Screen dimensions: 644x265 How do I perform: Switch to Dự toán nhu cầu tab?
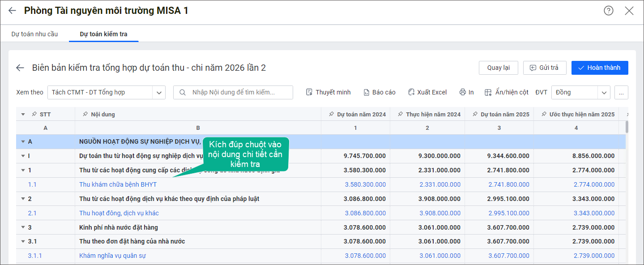click(34, 34)
